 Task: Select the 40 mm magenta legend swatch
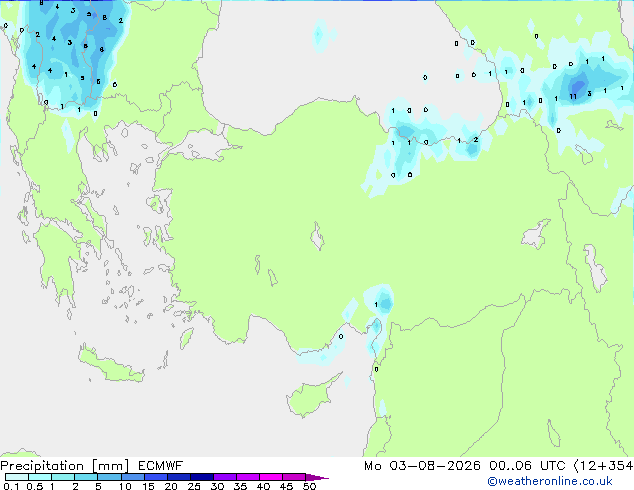point(271,477)
